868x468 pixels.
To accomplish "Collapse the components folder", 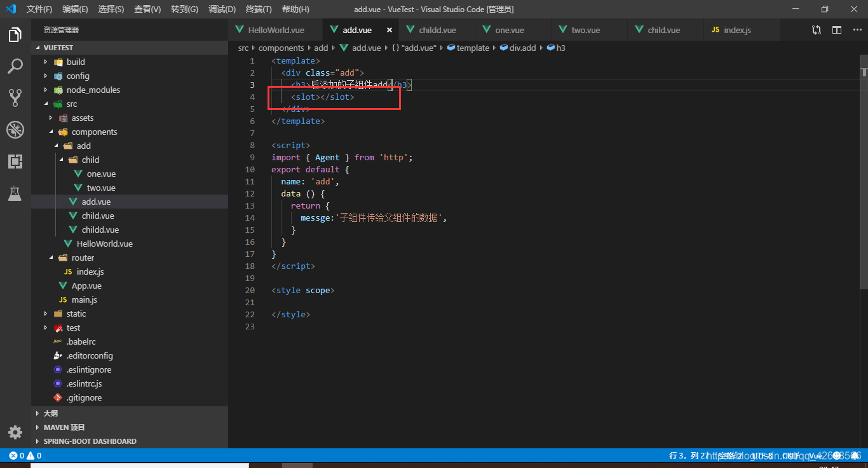I will (130, 132).
